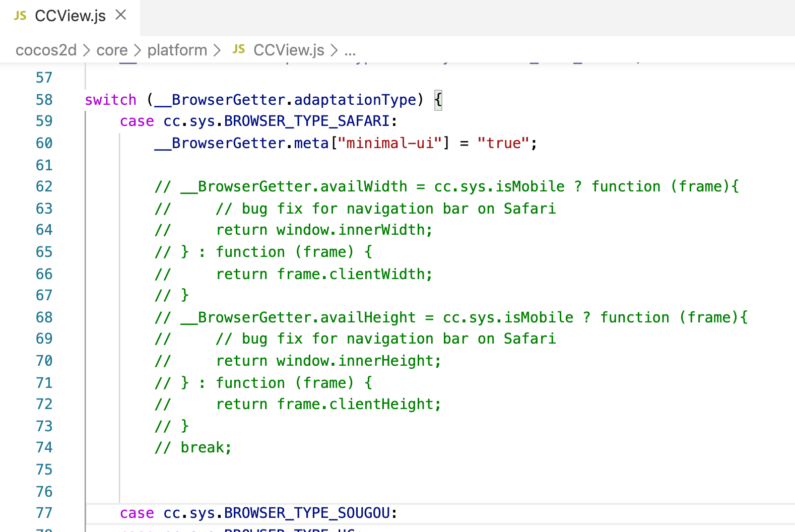The height and width of the screenshot is (532, 795).
Task: Click the chevron after CCView.js breadcrumb
Action: pos(334,50)
